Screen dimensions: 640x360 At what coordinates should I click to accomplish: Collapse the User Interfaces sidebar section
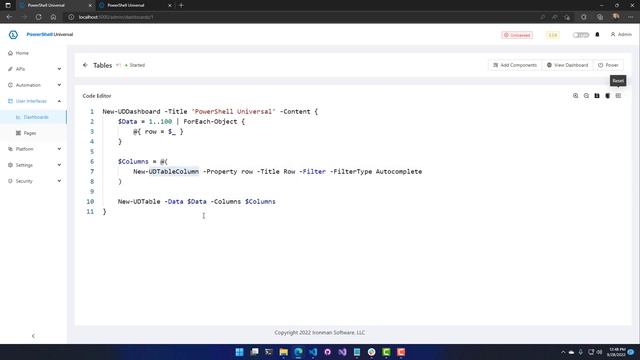click(x=33, y=101)
